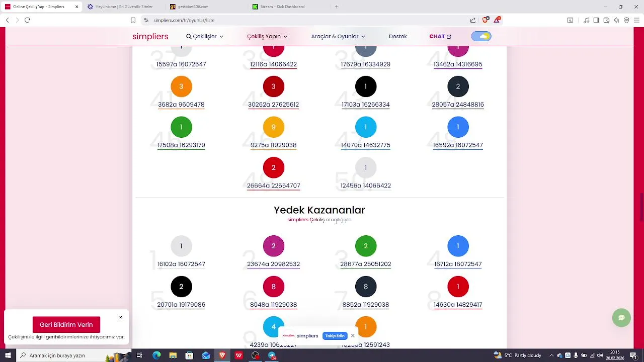Click the Brave Shields lion icon
The image size is (644, 362).
[x=485, y=20]
